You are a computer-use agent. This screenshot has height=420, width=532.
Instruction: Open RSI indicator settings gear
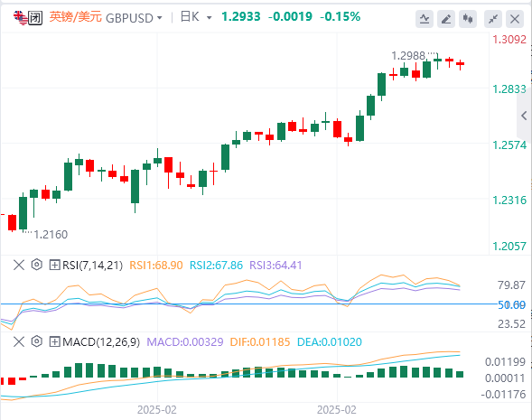coord(37,265)
